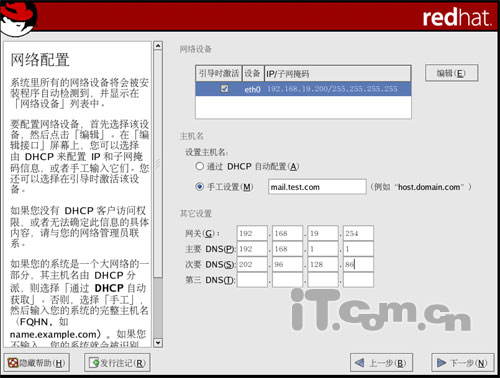
Task: Select 通过 DHCP 自动配置 radio option
Action: click(x=199, y=166)
